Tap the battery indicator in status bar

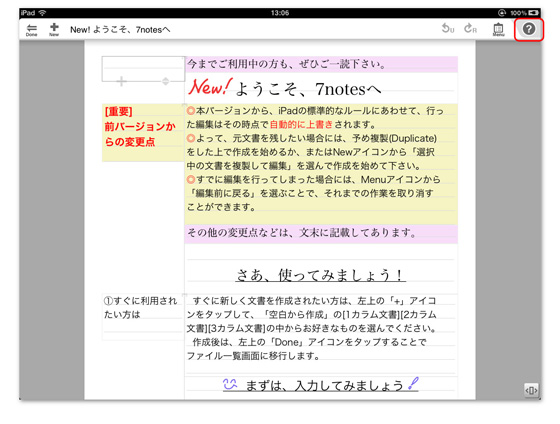[534, 13]
